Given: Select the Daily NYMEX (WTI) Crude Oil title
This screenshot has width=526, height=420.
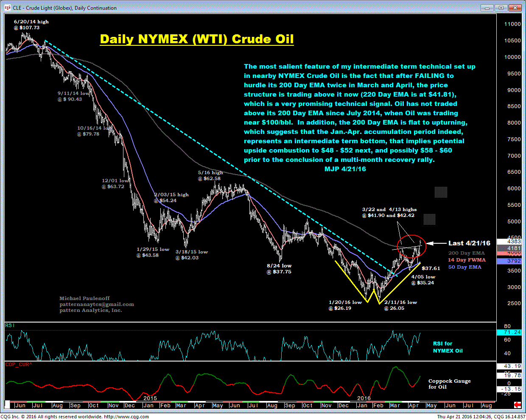Looking at the screenshot, I should click(197, 39).
